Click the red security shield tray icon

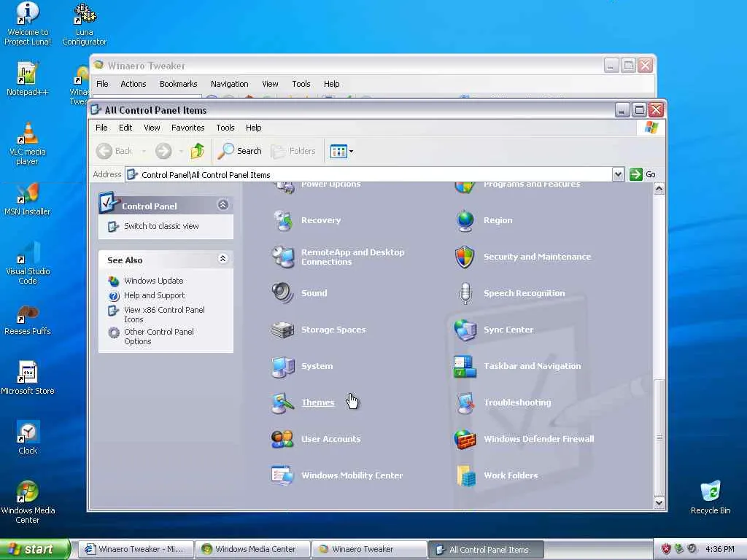pyautogui.click(x=666, y=549)
